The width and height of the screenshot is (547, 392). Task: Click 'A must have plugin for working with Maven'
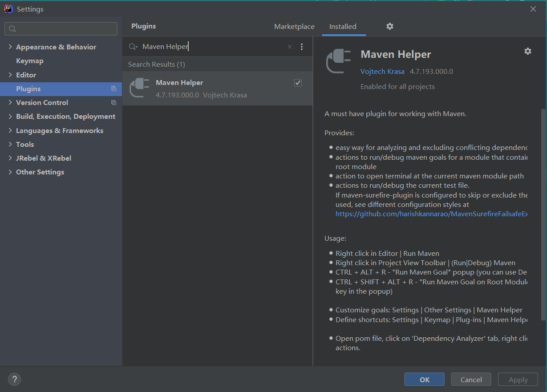[395, 114]
